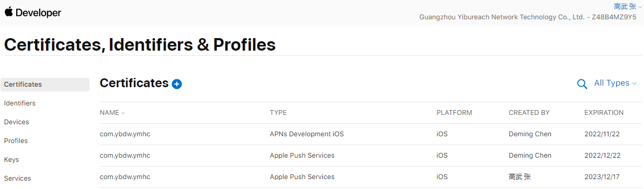Open search with the magnifier icon
Screen dimensions: 644x189
[582, 84]
